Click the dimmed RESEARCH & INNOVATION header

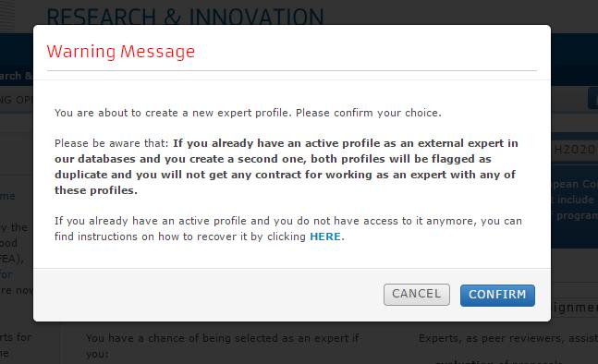point(185,16)
